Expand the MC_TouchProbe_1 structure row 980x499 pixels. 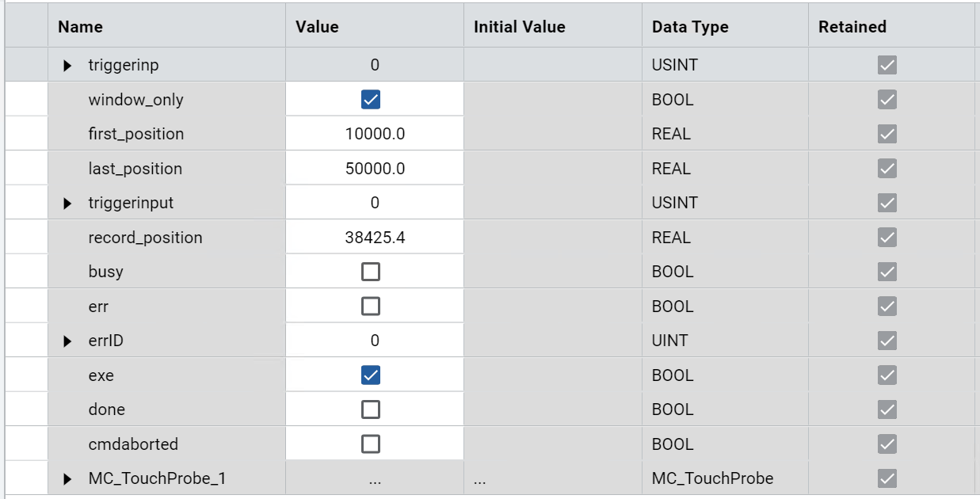pos(67,479)
